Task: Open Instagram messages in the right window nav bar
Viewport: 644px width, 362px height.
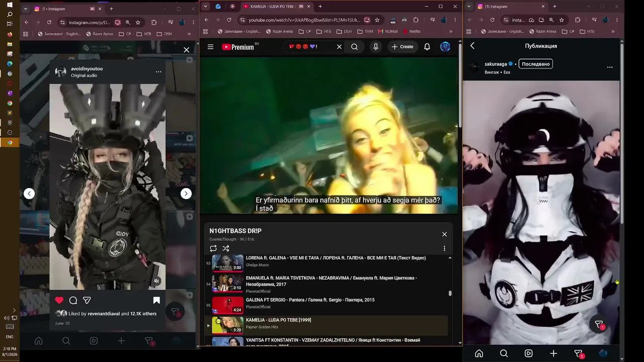Action: [579, 354]
